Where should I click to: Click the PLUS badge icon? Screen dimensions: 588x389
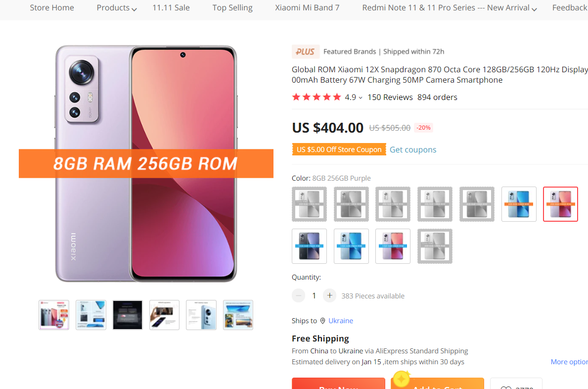305,51
